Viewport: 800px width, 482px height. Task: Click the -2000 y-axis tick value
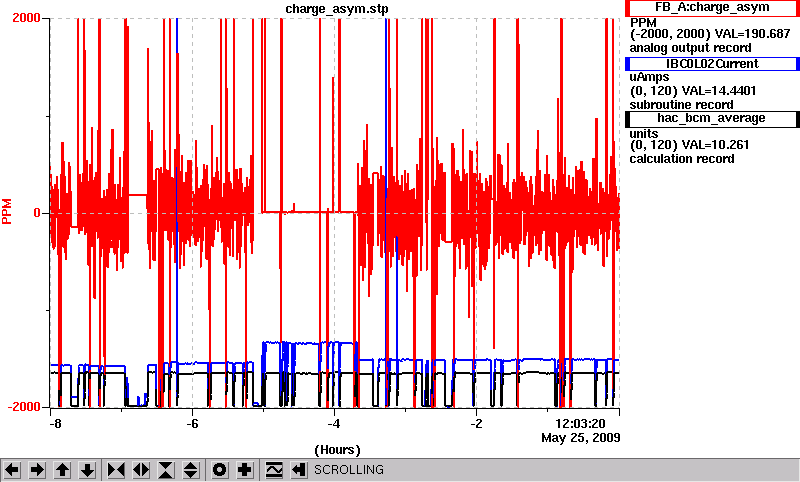pos(23,407)
